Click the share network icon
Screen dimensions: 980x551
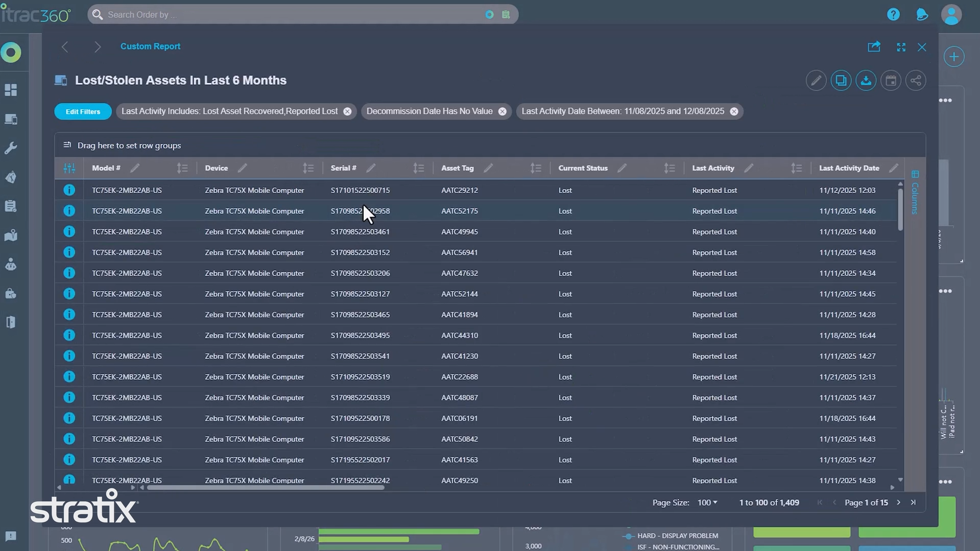tap(916, 81)
